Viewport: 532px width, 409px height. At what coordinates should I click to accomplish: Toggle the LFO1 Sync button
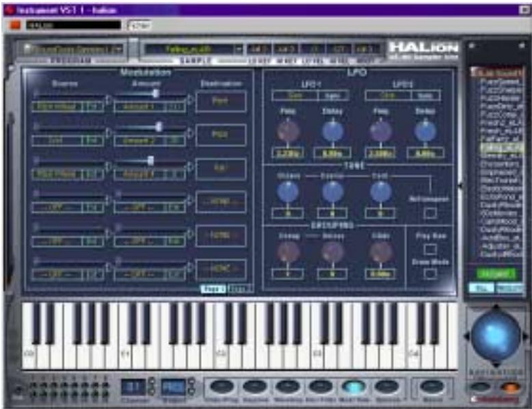tap(333, 96)
